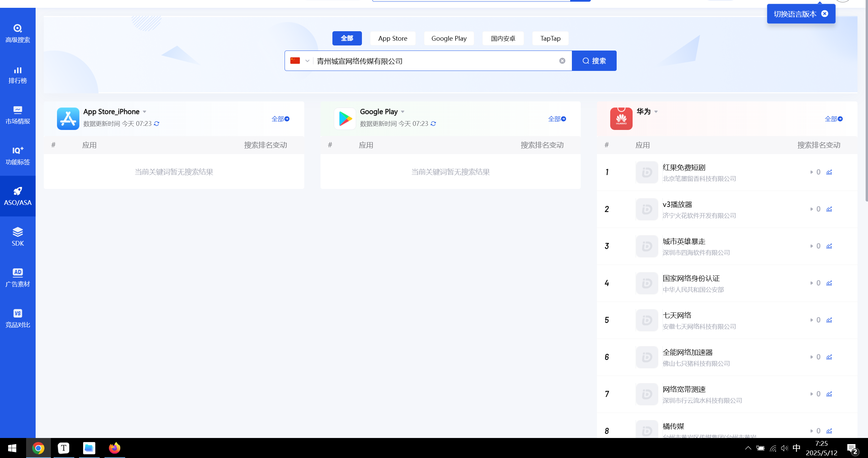Open 全部 results for 华为 column
The width and height of the screenshot is (868, 458).
coord(833,119)
